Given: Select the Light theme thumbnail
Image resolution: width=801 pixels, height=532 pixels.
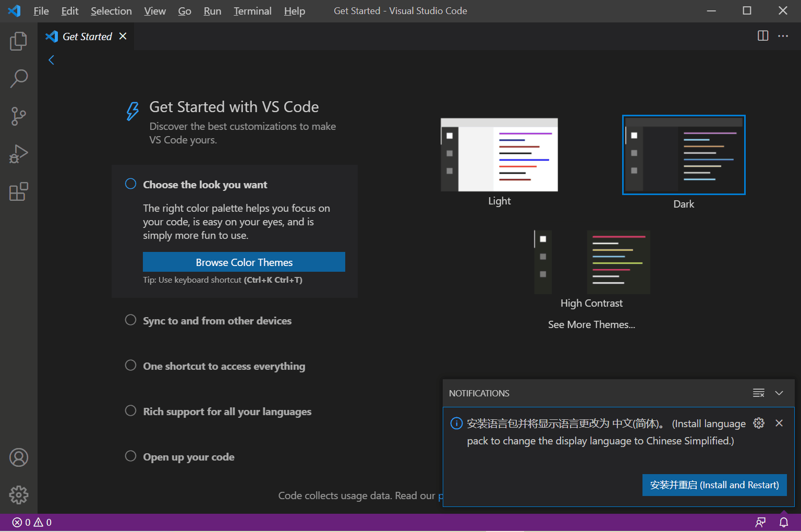Looking at the screenshot, I should click(499, 155).
